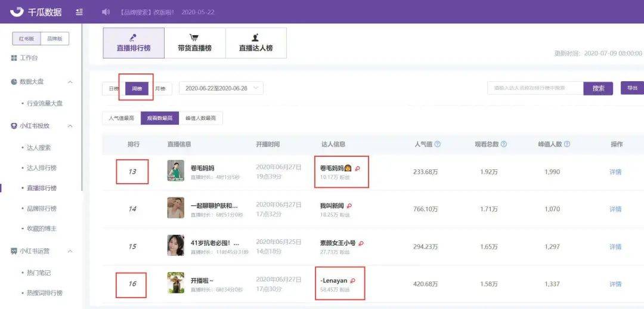Click help icon next to 观看总数
The image size is (644, 309).
pos(503,144)
